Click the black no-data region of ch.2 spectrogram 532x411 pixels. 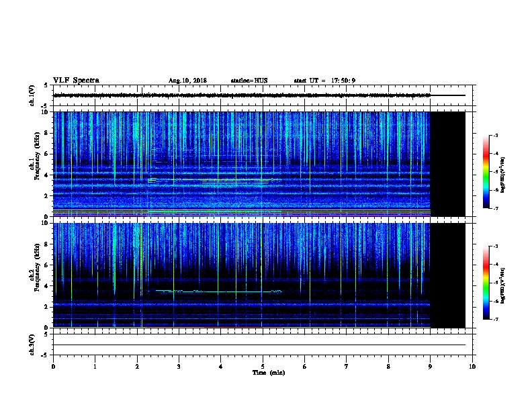tap(447, 275)
